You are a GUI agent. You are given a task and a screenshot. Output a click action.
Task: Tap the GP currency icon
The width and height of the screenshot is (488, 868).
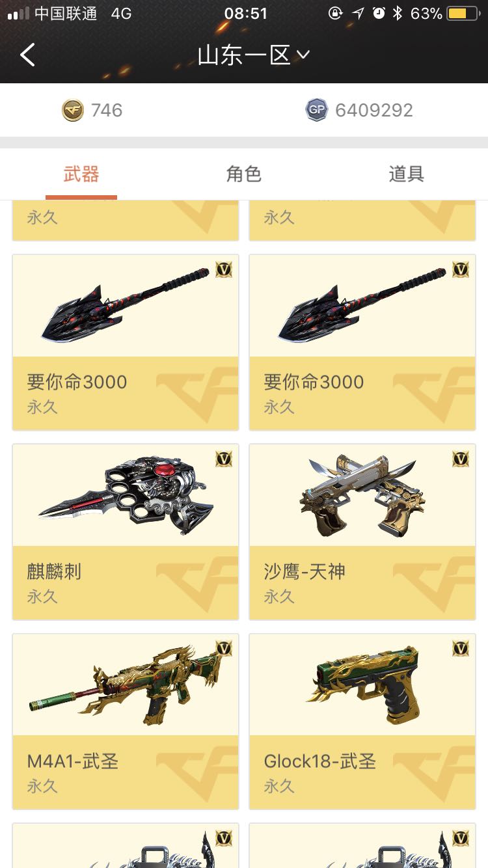[317, 110]
